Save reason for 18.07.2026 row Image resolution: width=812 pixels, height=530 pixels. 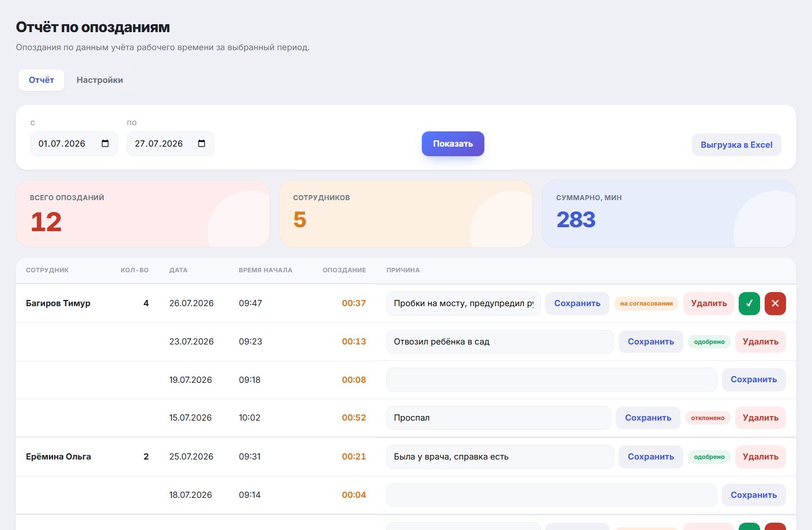[754, 495]
